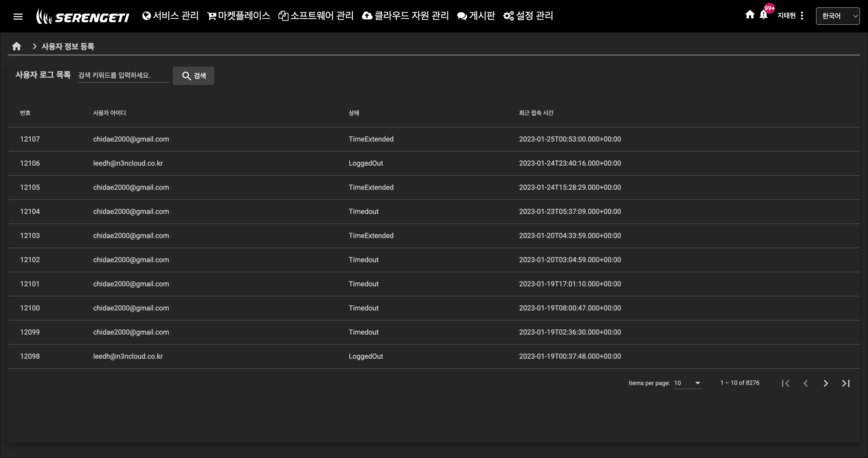Screen dimensions: 868x458
Task: Click the breadcrumb home icon
Action: tap(17, 46)
